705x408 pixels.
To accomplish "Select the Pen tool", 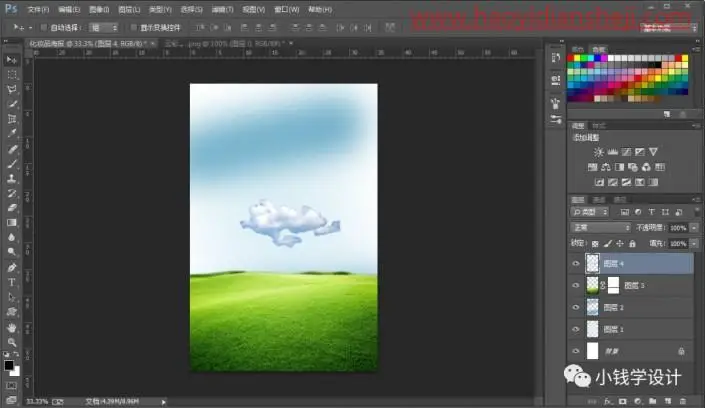I will (x=12, y=268).
